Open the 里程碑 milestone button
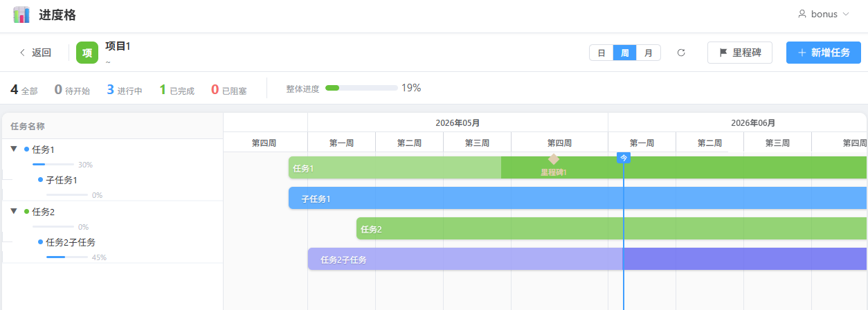 click(x=740, y=53)
